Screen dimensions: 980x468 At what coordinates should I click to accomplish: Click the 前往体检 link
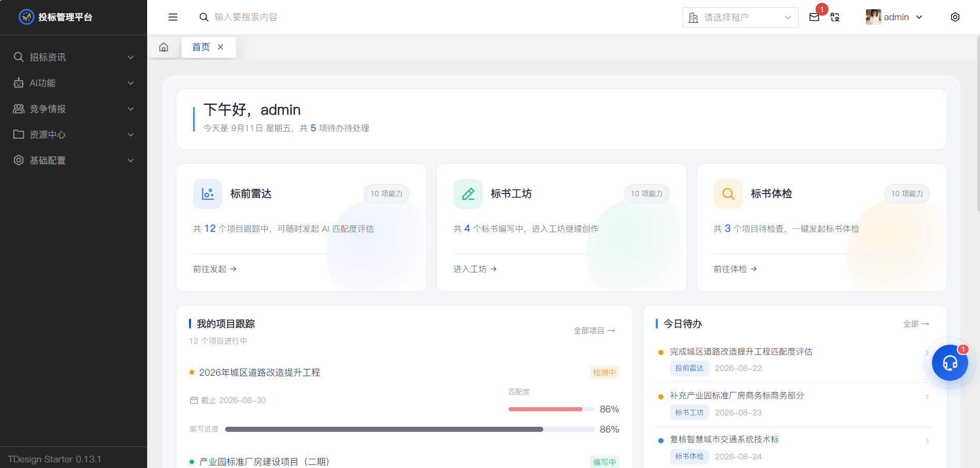pyautogui.click(x=735, y=269)
